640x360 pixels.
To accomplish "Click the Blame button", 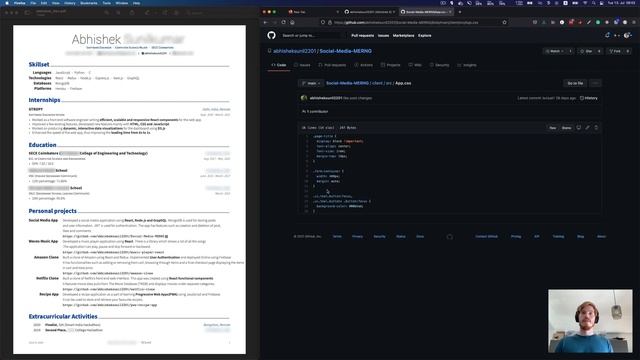I will (567, 128).
